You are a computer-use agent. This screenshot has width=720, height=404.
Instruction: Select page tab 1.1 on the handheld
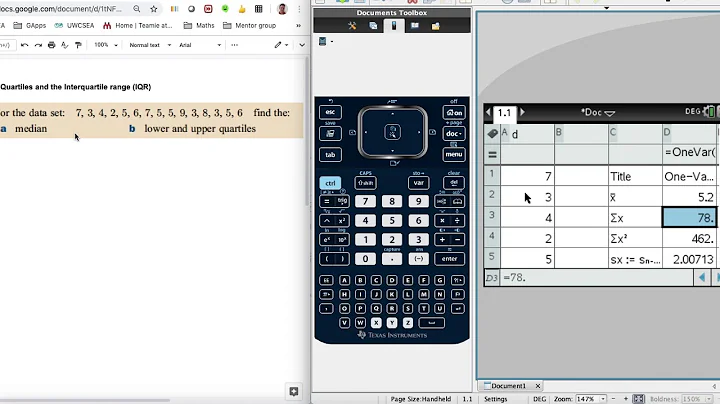click(504, 113)
